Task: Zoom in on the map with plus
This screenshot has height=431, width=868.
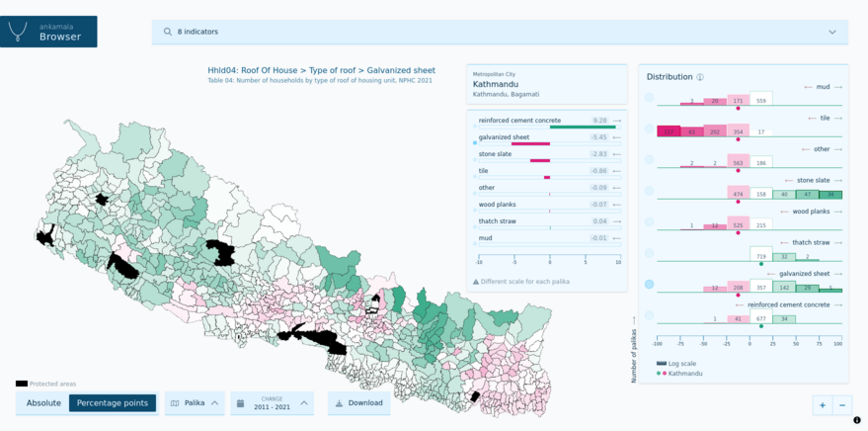Action: 822,405
